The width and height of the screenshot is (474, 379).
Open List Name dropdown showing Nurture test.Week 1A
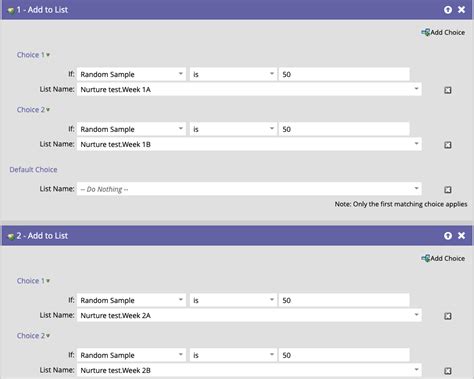click(249, 89)
